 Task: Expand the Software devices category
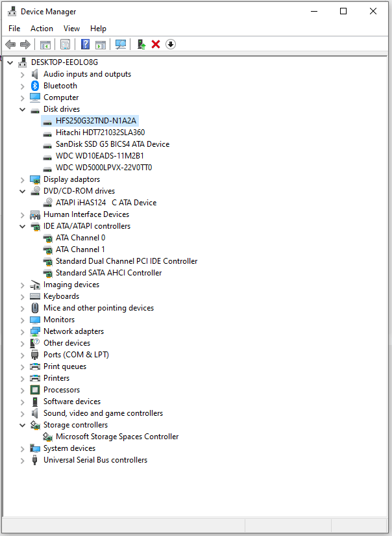click(23, 402)
